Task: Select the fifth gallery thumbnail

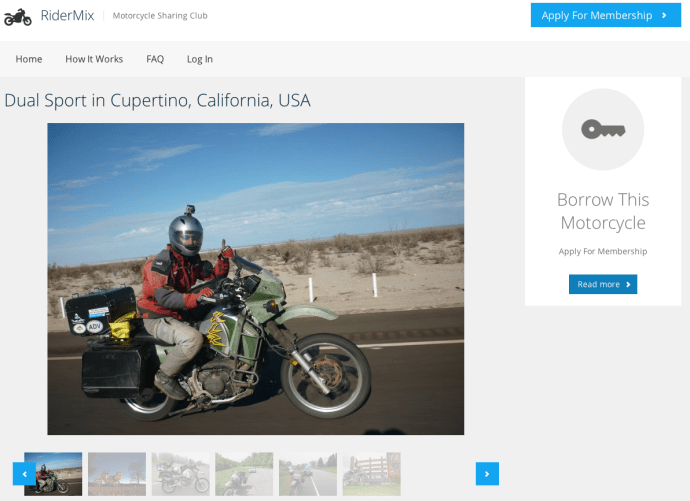Action: (308, 474)
